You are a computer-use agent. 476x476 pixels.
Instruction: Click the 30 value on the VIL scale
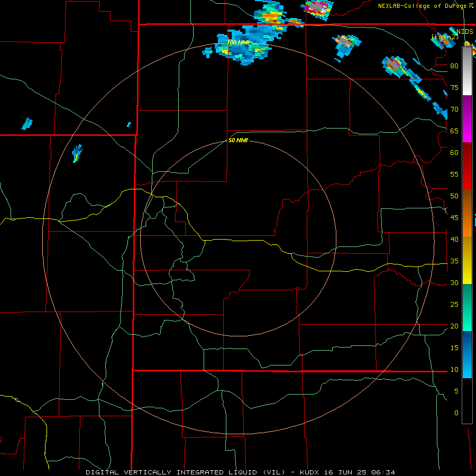pos(454,283)
